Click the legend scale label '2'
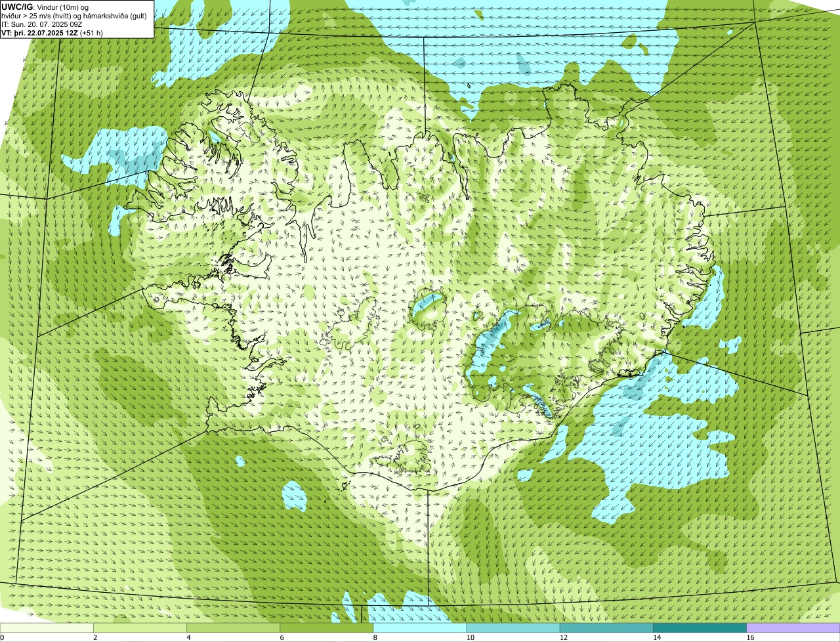 pyautogui.click(x=95, y=637)
